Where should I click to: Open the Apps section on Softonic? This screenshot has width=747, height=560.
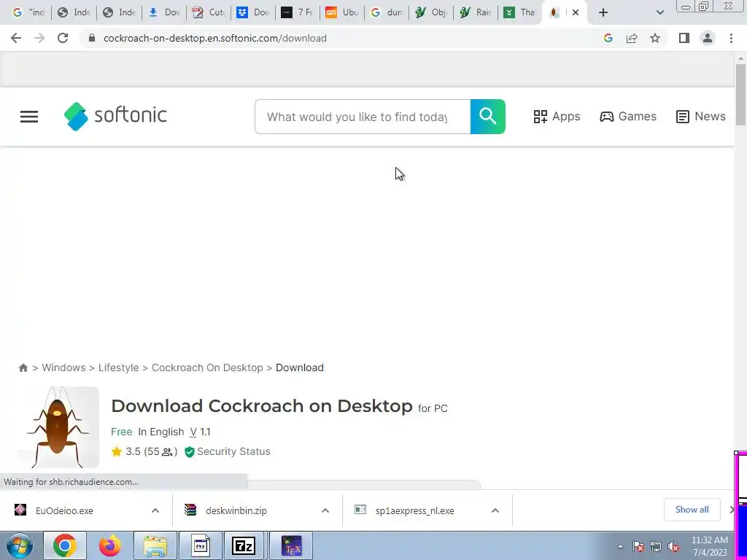557,117
